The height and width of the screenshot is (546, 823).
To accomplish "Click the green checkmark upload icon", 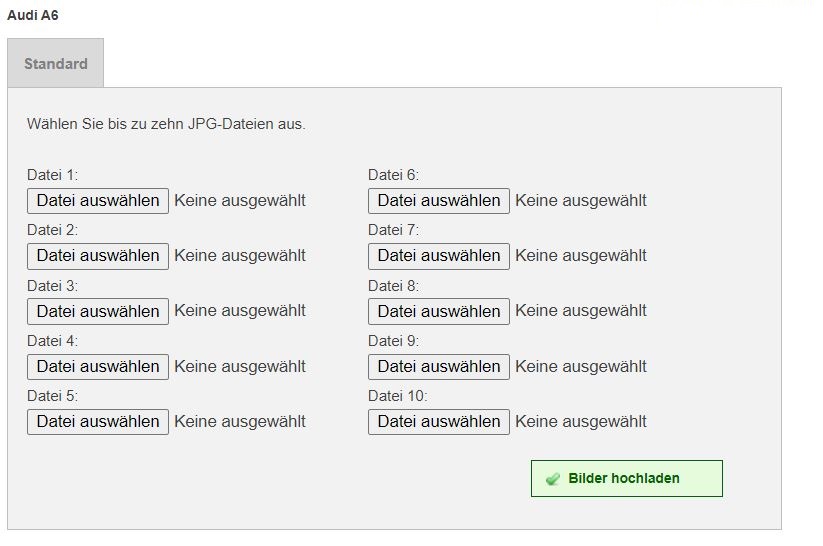I will tap(553, 479).
